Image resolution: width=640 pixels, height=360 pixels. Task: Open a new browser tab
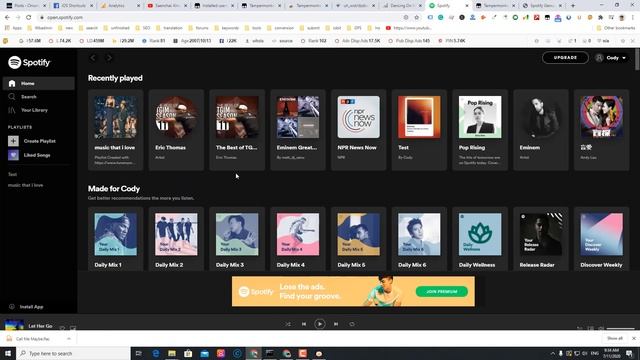coord(573,6)
